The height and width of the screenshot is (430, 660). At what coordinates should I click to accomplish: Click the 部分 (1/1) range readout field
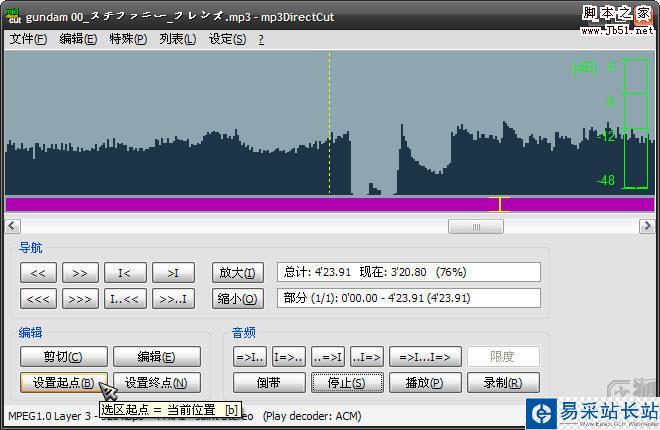409,298
